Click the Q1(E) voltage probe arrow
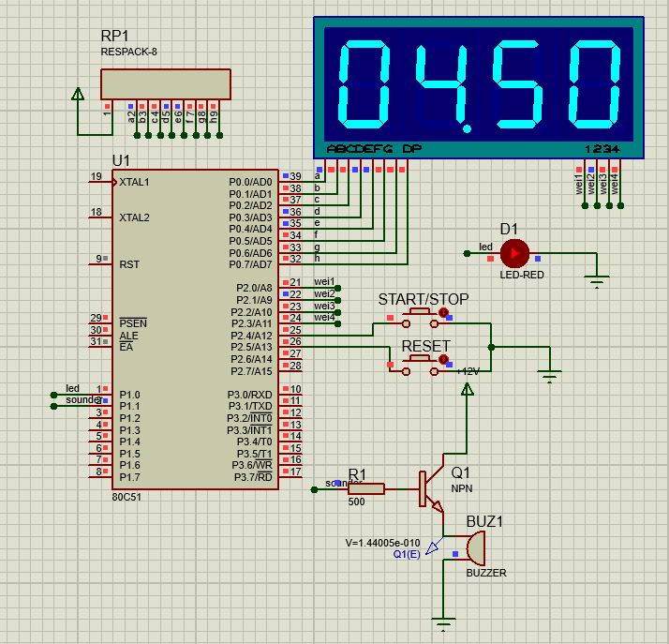The width and height of the screenshot is (669, 644). click(434, 547)
